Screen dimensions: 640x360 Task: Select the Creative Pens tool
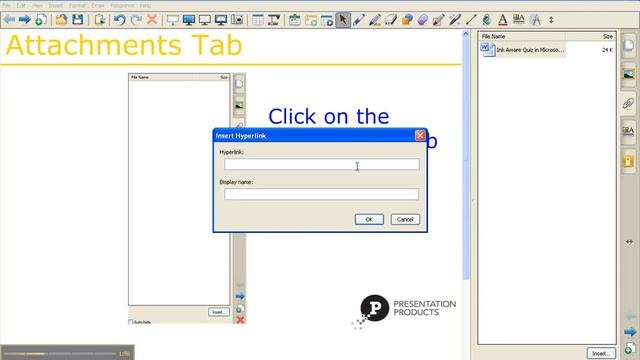375,19
